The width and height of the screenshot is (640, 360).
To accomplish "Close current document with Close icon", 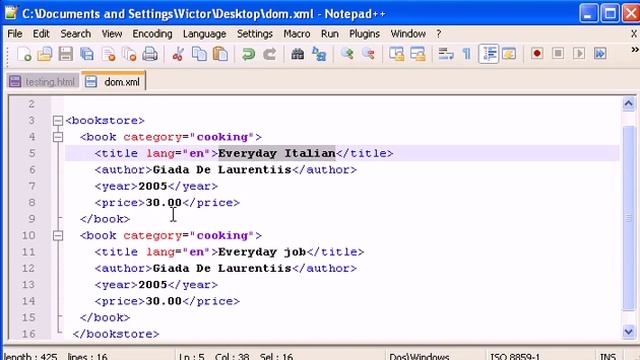I will coord(109,54).
